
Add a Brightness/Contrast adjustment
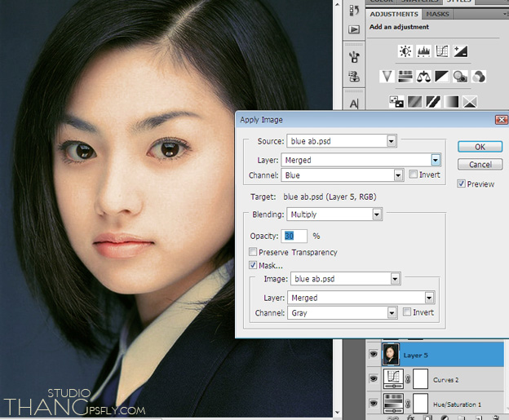coord(405,51)
